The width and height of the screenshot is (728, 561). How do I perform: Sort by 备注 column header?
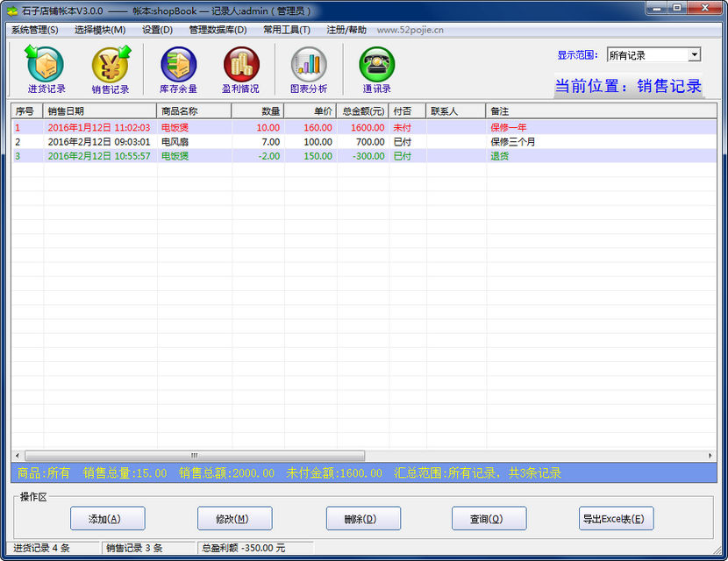click(x=601, y=111)
